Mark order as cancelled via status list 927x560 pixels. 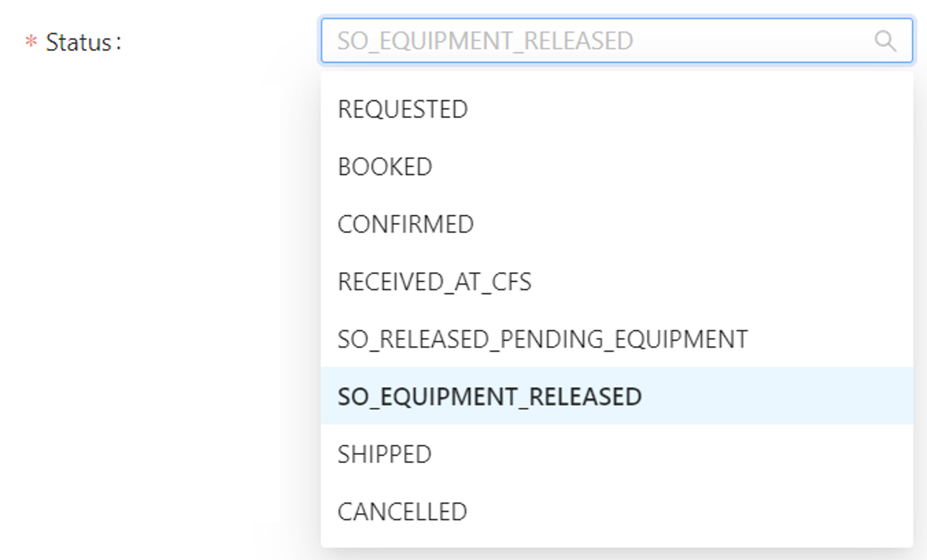[402, 512]
